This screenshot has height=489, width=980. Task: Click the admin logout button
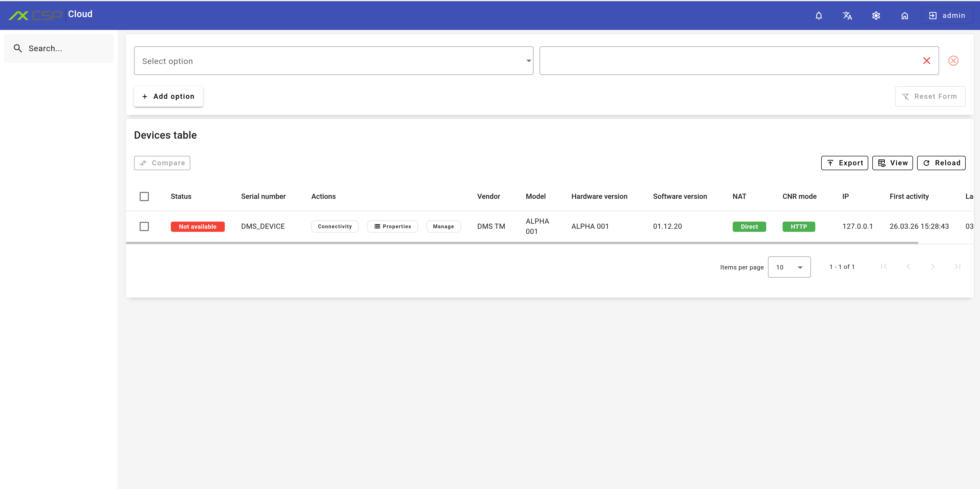tap(947, 16)
